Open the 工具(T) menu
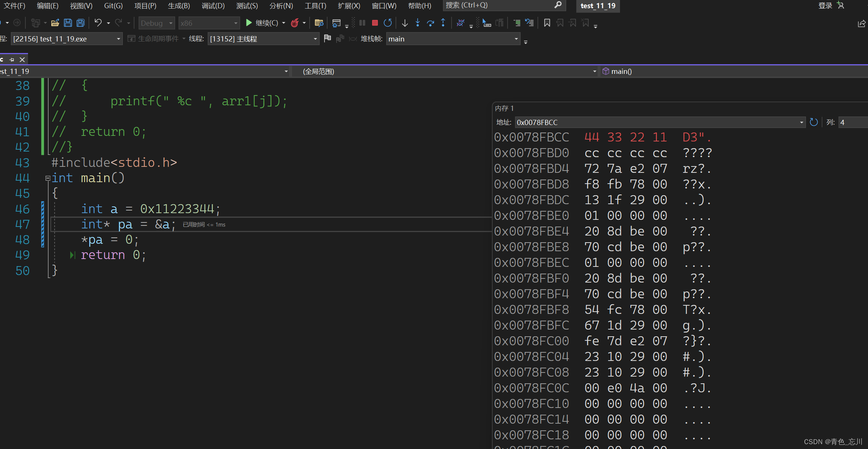868x449 pixels. [x=315, y=6]
